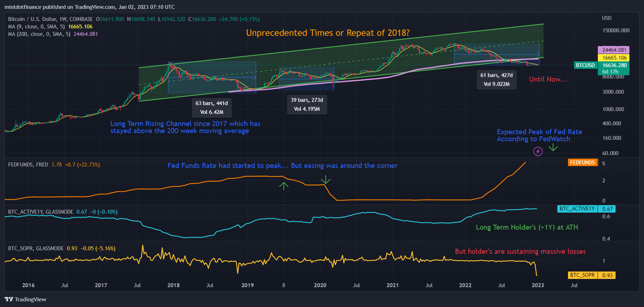Click the 'Fed Funds Rate had started to peak' note
Screen dimensions: 644x307
282,165
